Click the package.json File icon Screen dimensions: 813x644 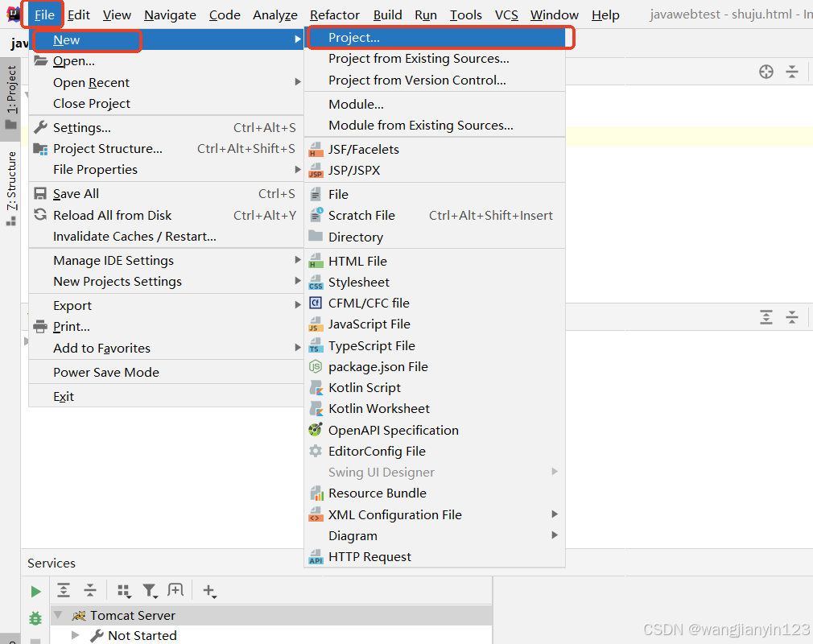[x=316, y=366]
